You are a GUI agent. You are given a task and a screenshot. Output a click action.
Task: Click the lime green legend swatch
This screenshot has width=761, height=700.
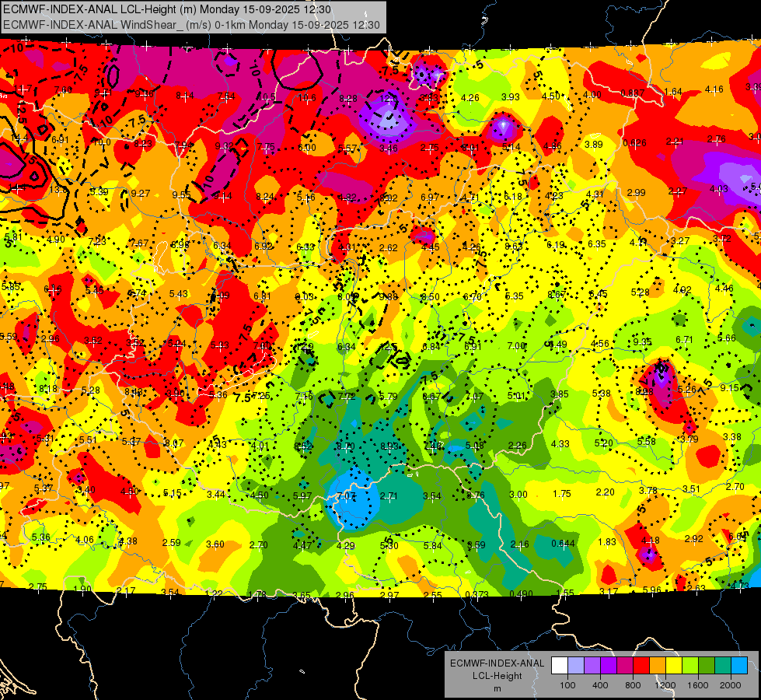pyautogui.click(x=690, y=666)
